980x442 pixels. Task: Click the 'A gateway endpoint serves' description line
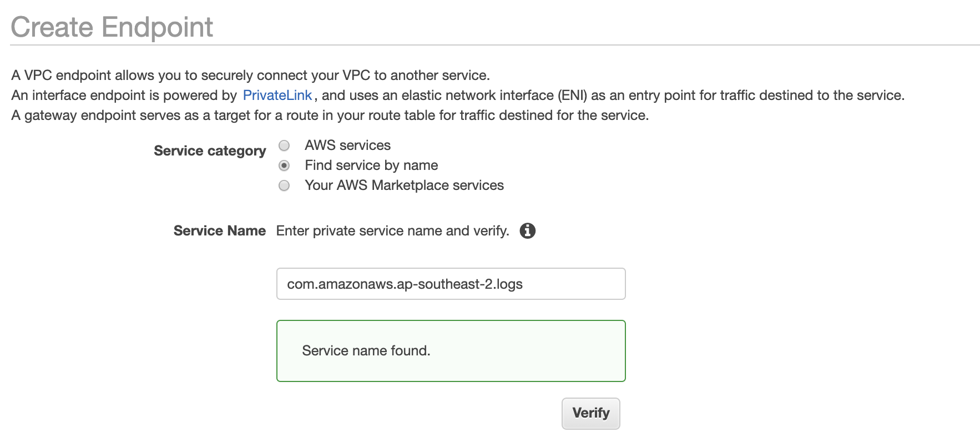(x=330, y=115)
